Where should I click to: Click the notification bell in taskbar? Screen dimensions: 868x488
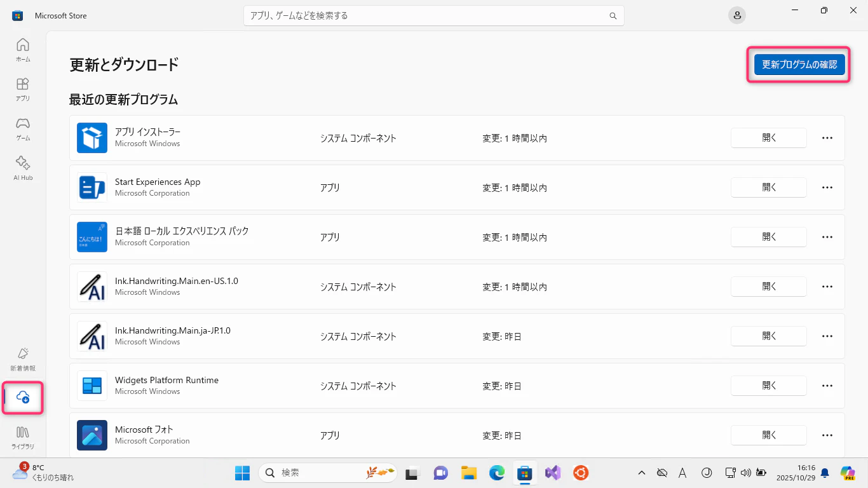coord(825,473)
